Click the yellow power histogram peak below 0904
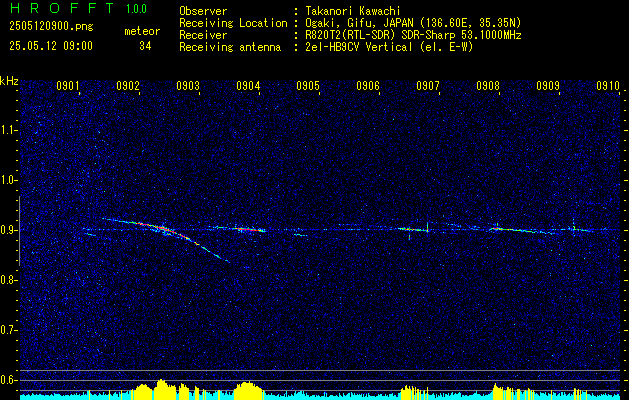The image size is (629, 400). coord(248,390)
